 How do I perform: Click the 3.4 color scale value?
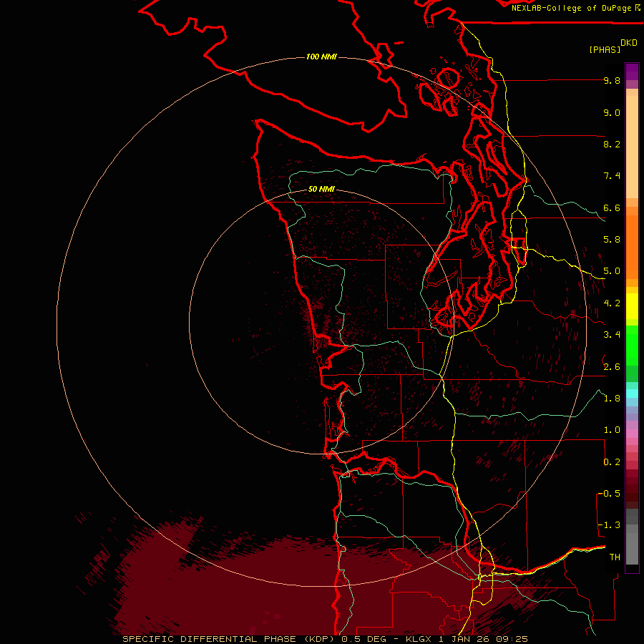[x=612, y=335]
